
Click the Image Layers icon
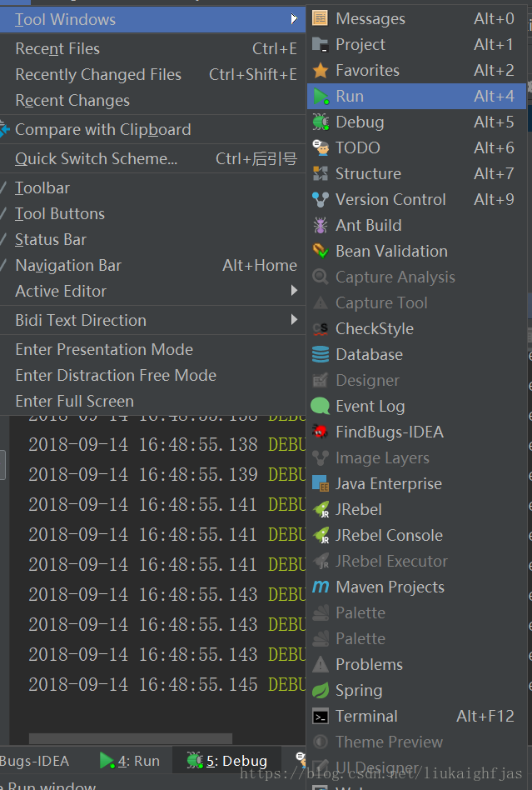click(x=320, y=457)
